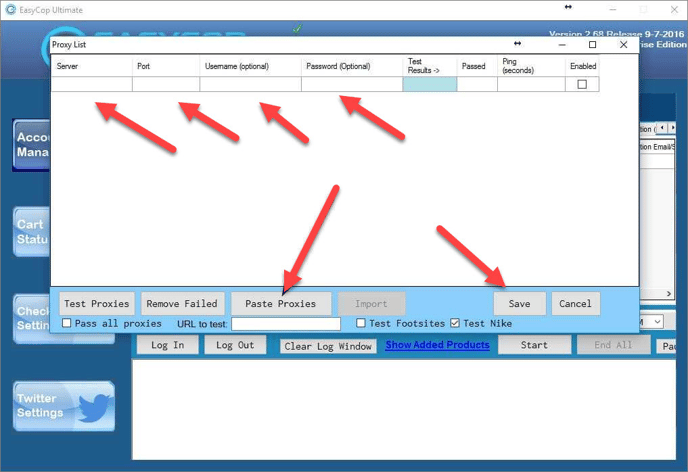The width and height of the screenshot is (688, 472).
Task: Click the Username (optional) column header
Action: [x=251, y=66]
